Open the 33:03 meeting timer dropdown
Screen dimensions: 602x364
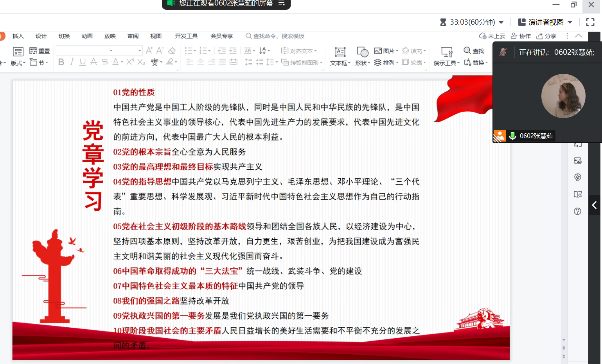coord(501,22)
